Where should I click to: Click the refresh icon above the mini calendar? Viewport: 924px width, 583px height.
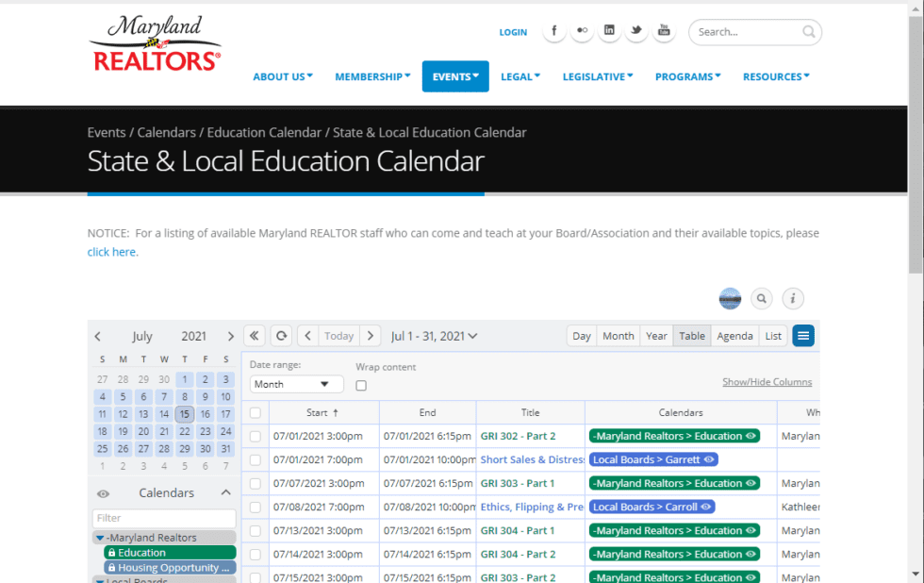tap(280, 335)
